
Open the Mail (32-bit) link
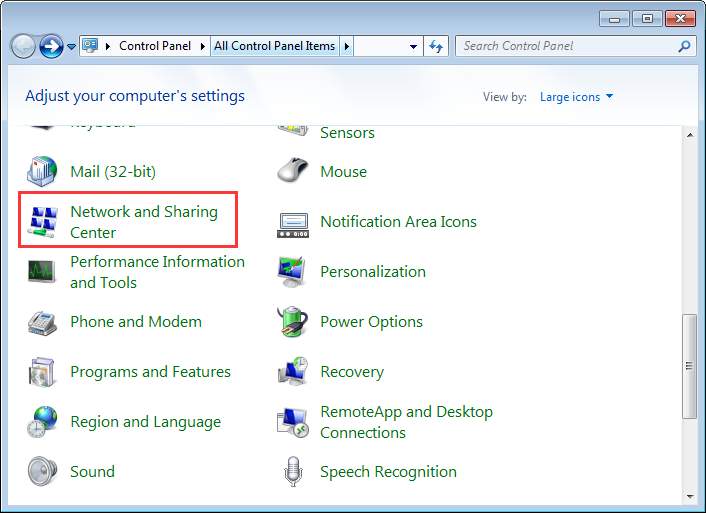point(113,172)
